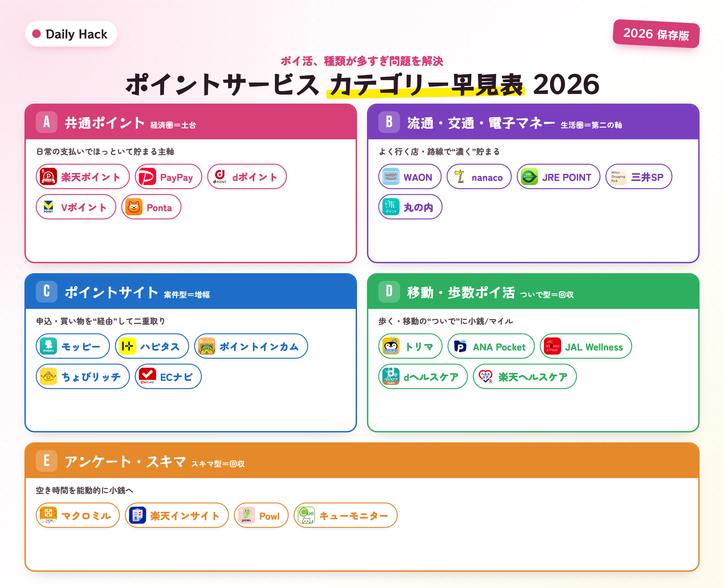Viewport: 724px width, 588px height.
Task: Click the ポイントインカム mascot icon
Action: 207,346
